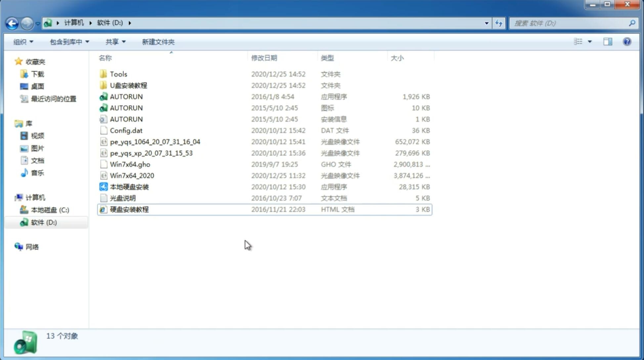Click 新建文件夹 button
The image size is (644, 360).
click(x=158, y=41)
